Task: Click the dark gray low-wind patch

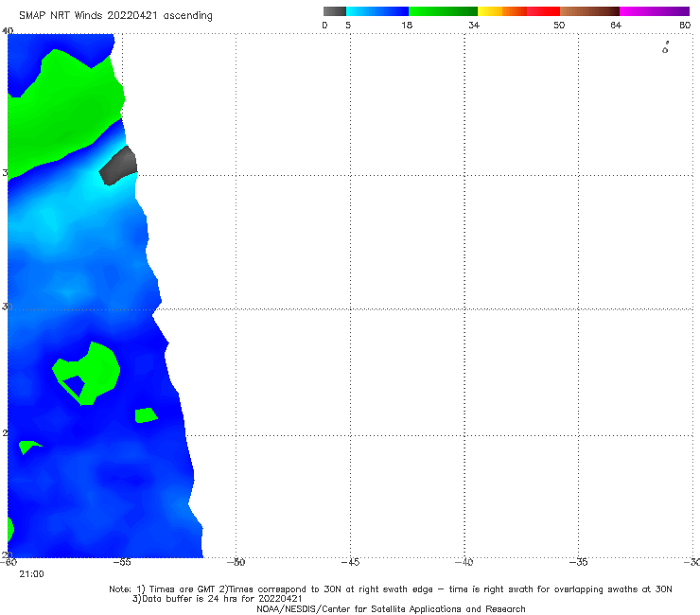Action: pos(118,166)
